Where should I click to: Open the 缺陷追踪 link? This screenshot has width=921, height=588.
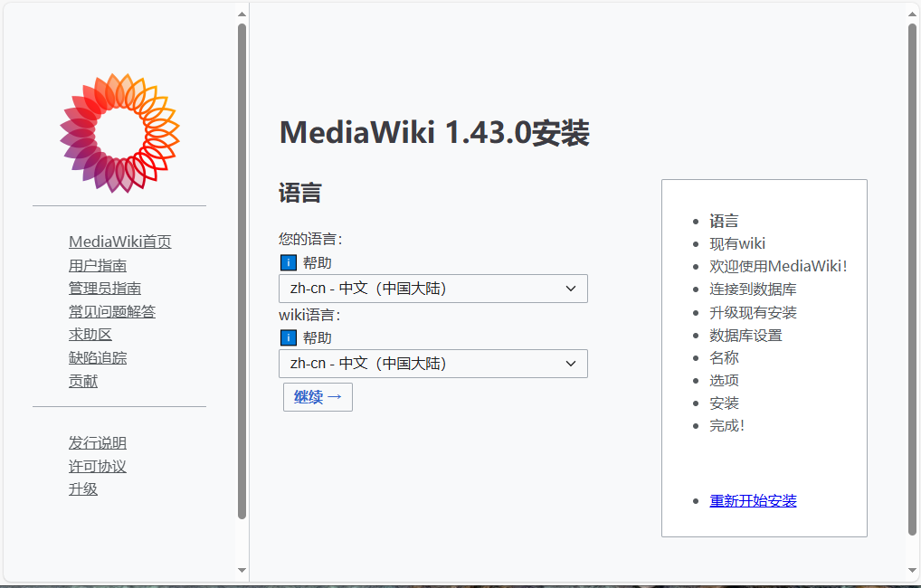tap(98, 357)
